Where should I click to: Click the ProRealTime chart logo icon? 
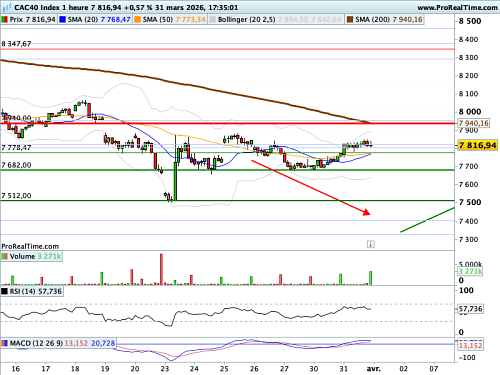[x=6, y=7]
